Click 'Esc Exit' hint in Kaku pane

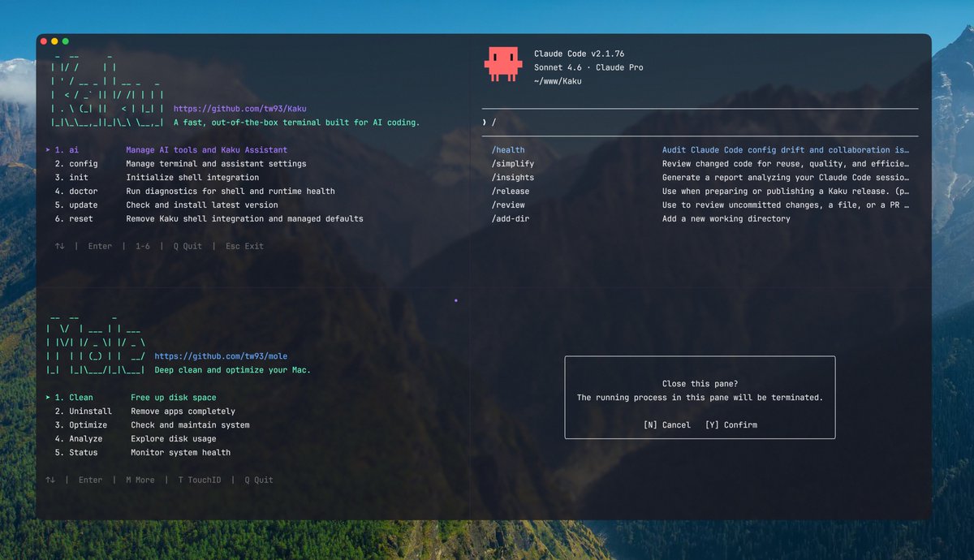coord(244,247)
